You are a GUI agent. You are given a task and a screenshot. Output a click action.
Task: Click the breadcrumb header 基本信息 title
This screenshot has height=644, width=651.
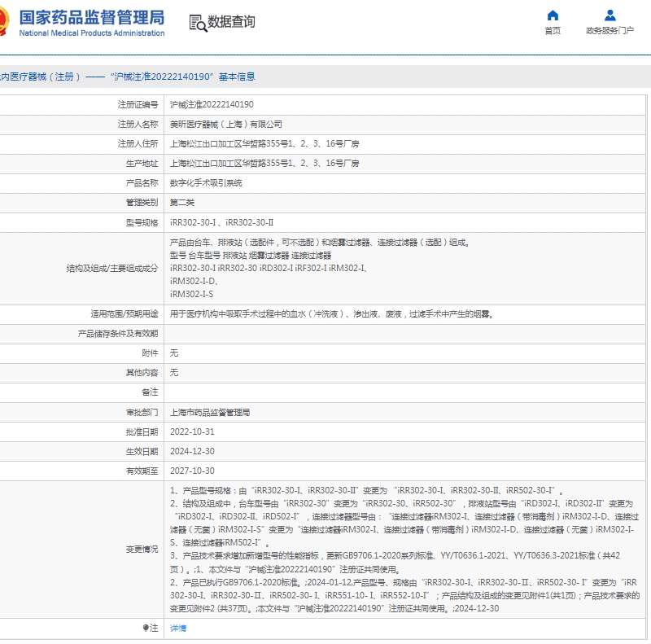click(x=237, y=77)
